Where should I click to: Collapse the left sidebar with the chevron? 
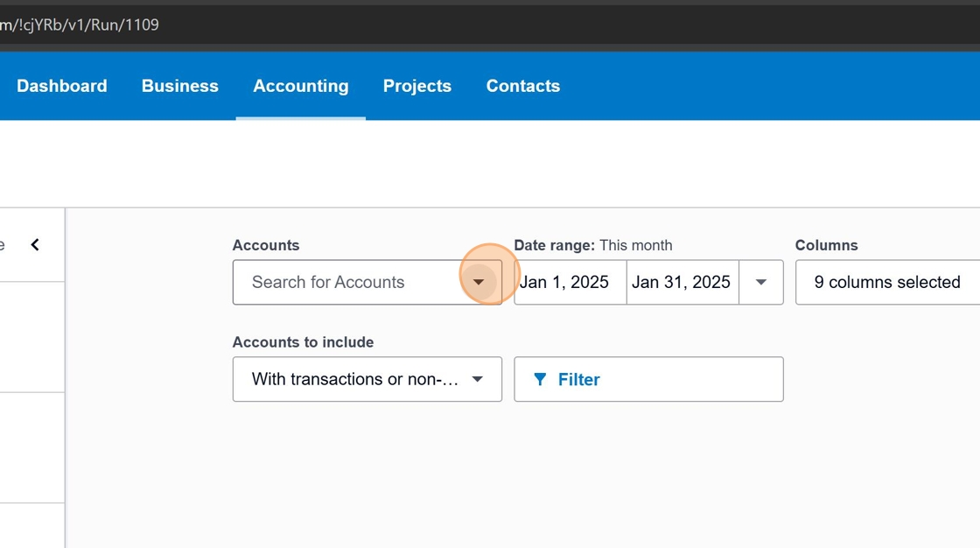pyautogui.click(x=35, y=245)
